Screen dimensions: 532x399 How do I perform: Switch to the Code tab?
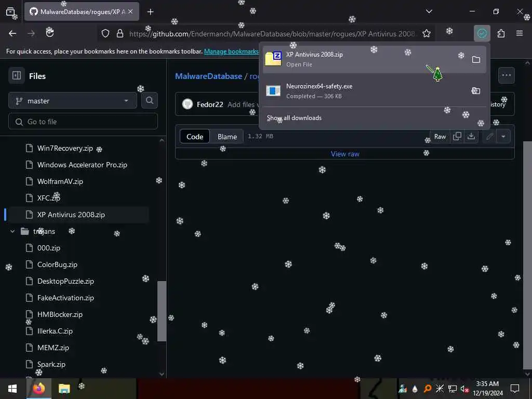[x=195, y=137]
